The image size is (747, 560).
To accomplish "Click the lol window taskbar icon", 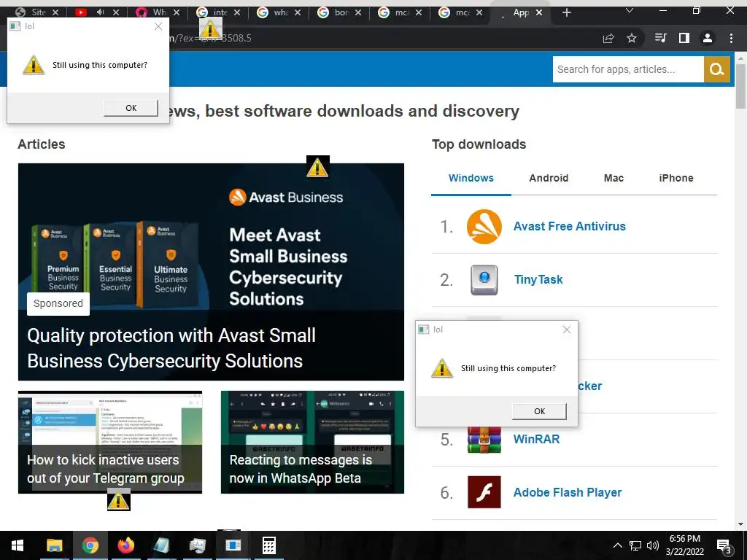I will pos(233,545).
